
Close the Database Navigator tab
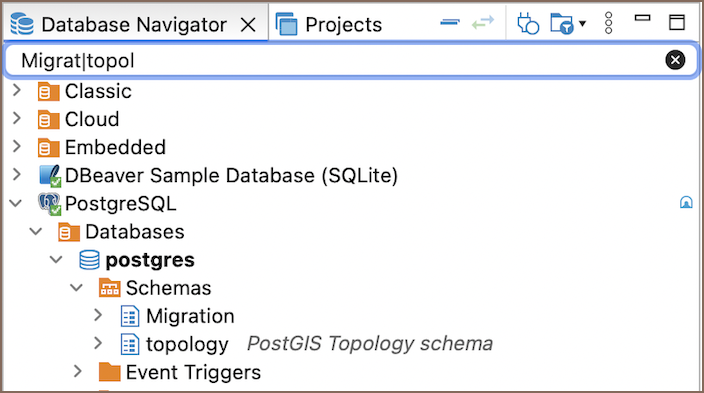(x=248, y=25)
